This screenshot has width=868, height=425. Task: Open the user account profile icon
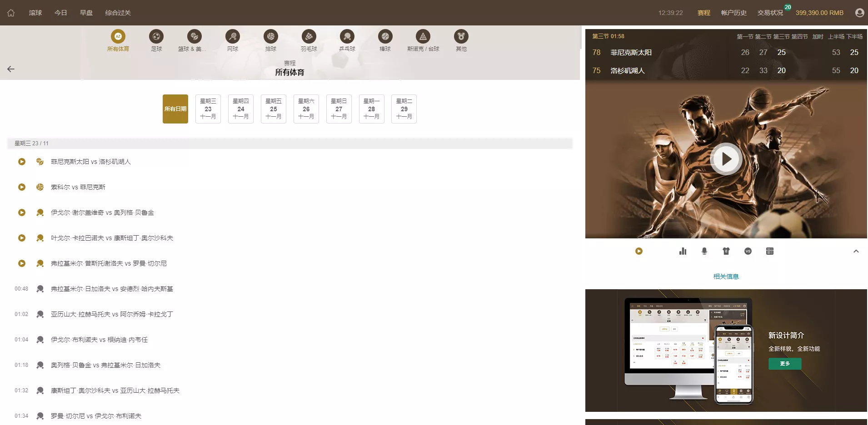(859, 13)
